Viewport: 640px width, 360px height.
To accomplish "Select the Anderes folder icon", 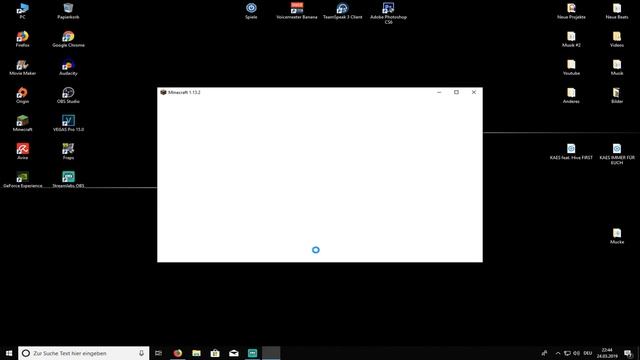I will [x=571, y=96].
